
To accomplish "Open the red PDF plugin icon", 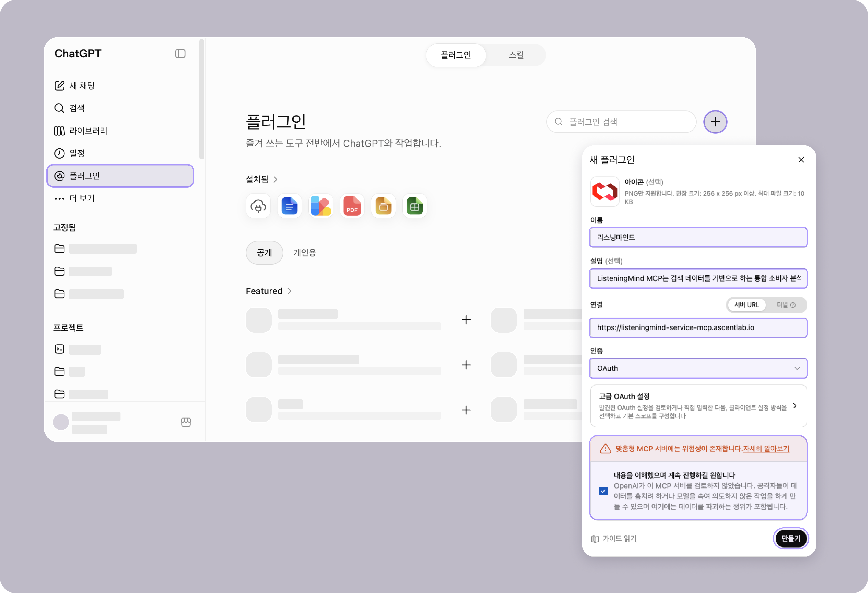I will [x=352, y=206].
